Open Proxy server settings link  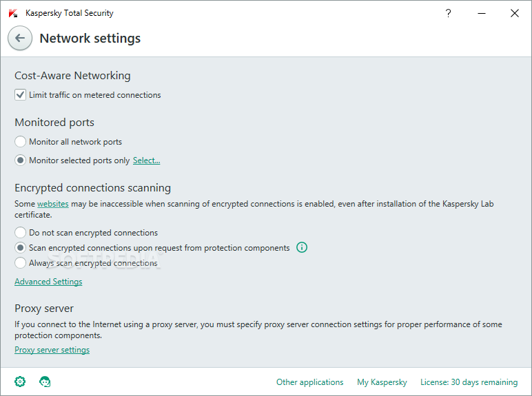click(52, 350)
